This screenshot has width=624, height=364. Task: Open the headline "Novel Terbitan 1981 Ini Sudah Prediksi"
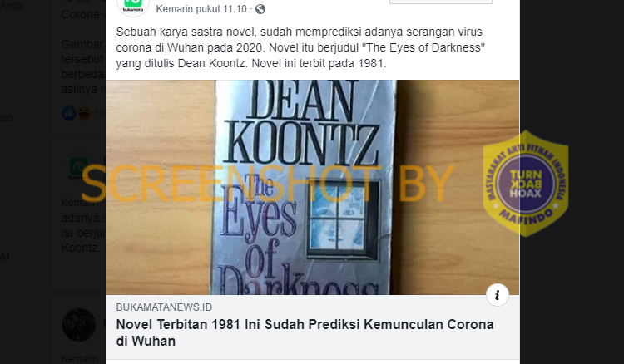305,332
